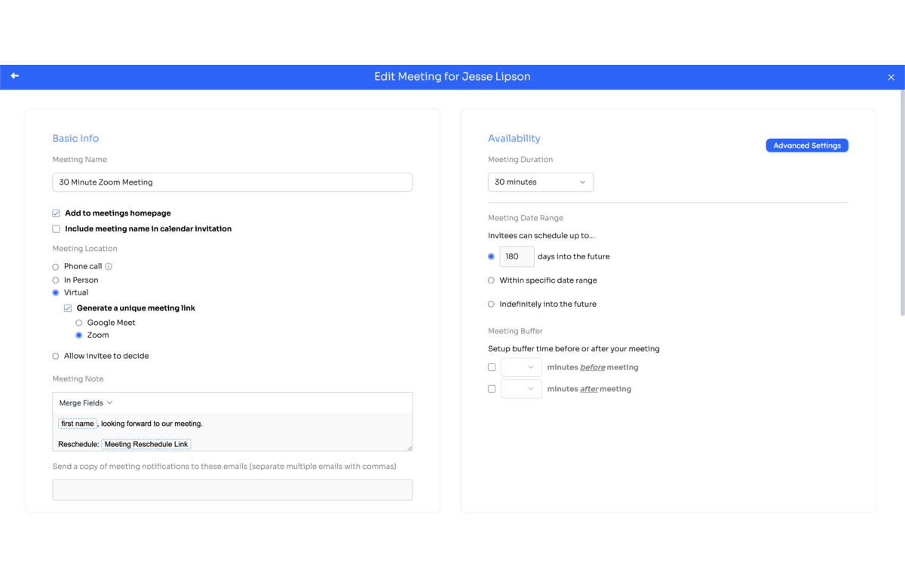Close the Edit Meeting dialog

tap(891, 77)
